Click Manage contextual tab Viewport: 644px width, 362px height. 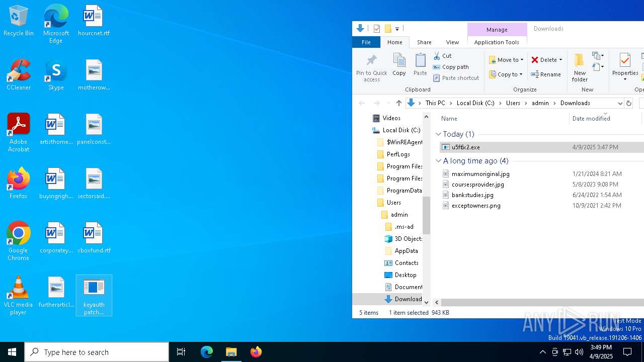(497, 29)
